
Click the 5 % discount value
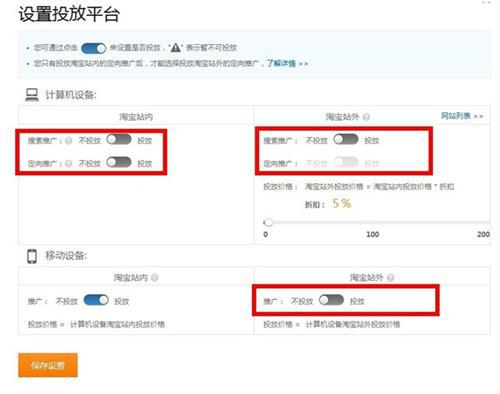[342, 203]
